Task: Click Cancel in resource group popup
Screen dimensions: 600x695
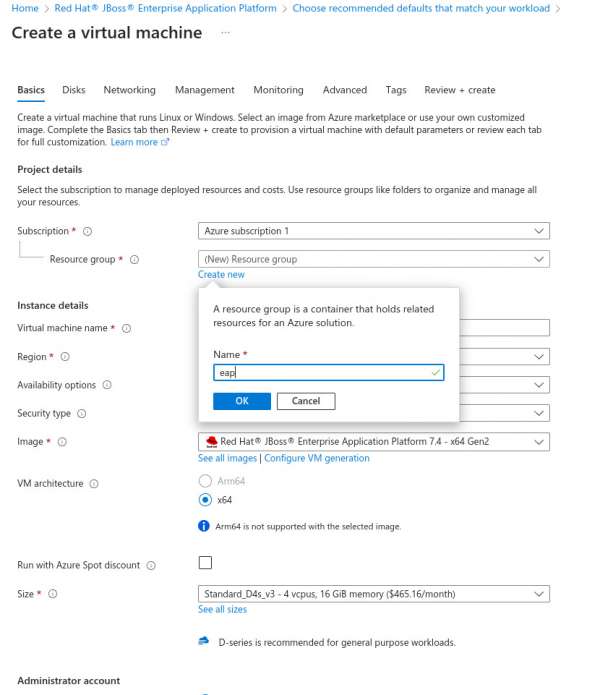Action: 305,401
